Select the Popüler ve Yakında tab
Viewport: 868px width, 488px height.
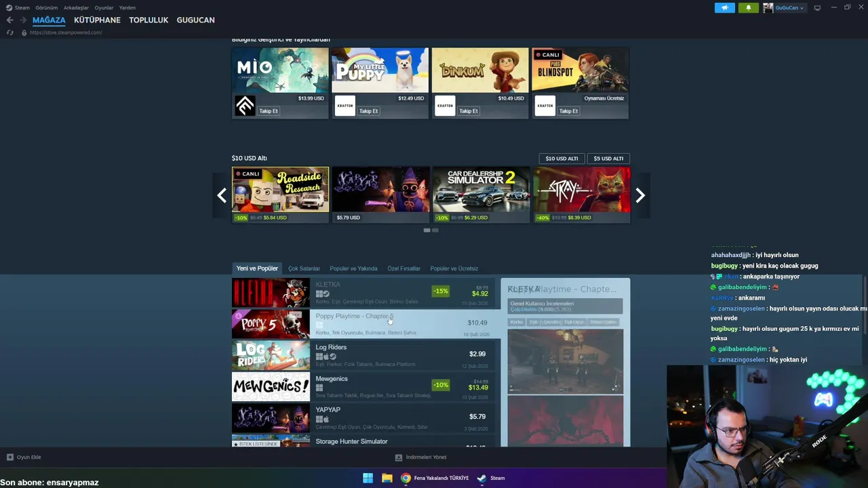[353, 268]
